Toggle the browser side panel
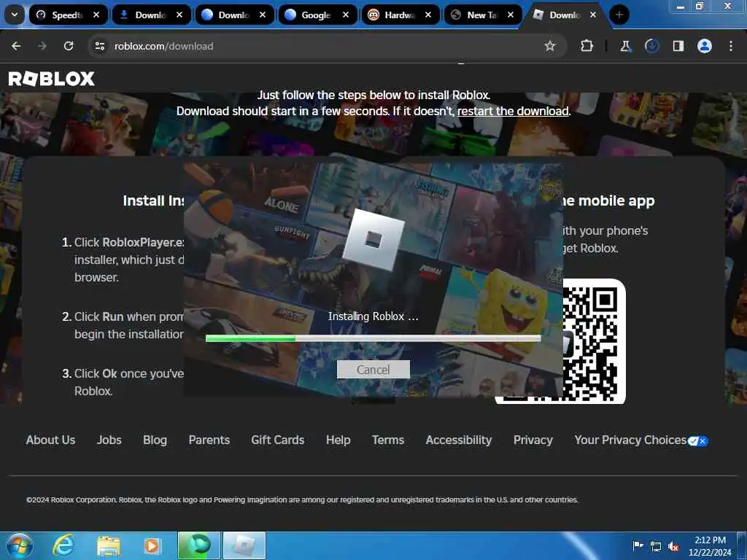The image size is (747, 560). [678, 46]
